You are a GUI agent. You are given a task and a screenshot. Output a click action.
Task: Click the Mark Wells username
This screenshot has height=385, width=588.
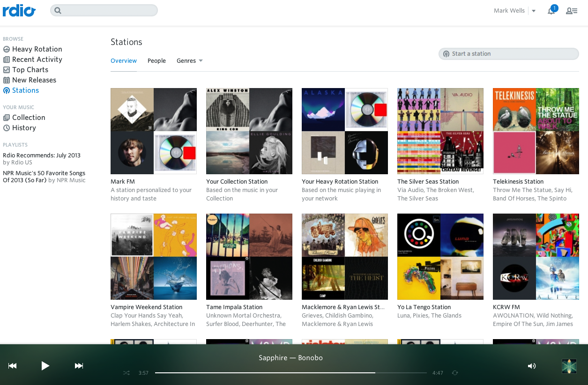click(x=509, y=11)
